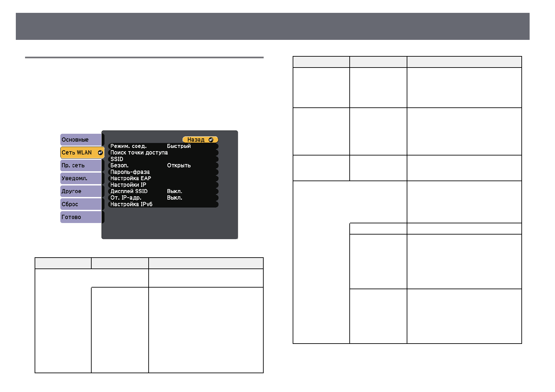Select the Сеть WLAN tab label
The image size is (555, 392).
point(77,153)
